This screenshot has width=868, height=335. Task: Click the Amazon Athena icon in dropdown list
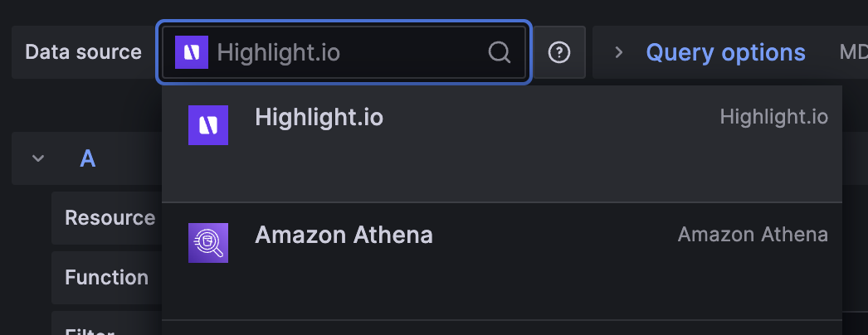pyautogui.click(x=208, y=243)
